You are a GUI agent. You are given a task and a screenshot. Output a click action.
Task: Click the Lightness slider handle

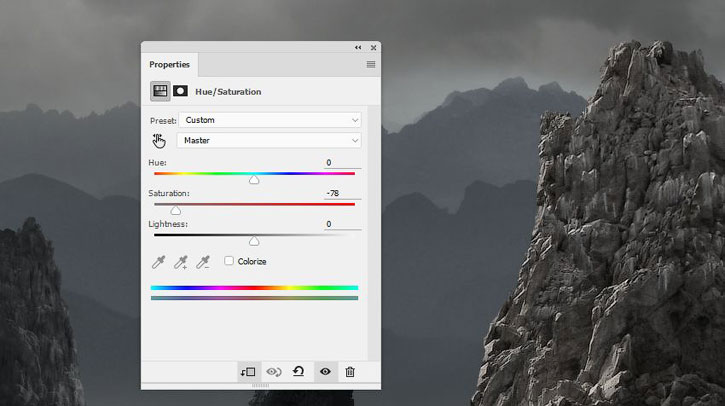coord(254,241)
